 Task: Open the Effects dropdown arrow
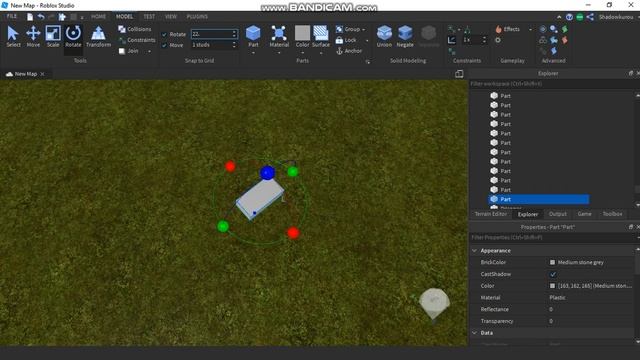(x=530, y=29)
